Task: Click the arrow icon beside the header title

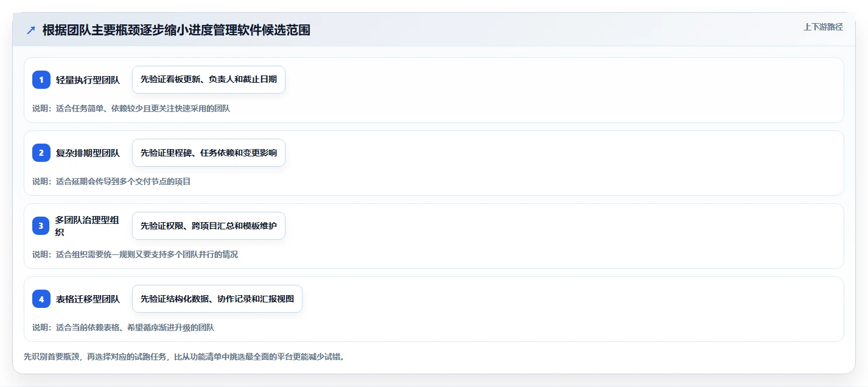Action: coord(31,30)
